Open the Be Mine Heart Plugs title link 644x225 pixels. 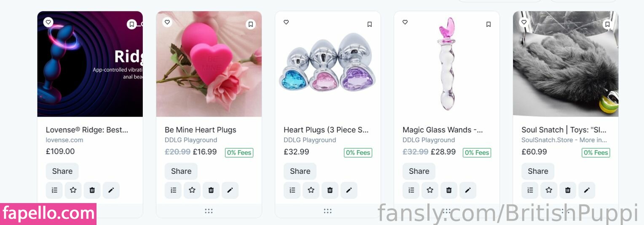200,130
